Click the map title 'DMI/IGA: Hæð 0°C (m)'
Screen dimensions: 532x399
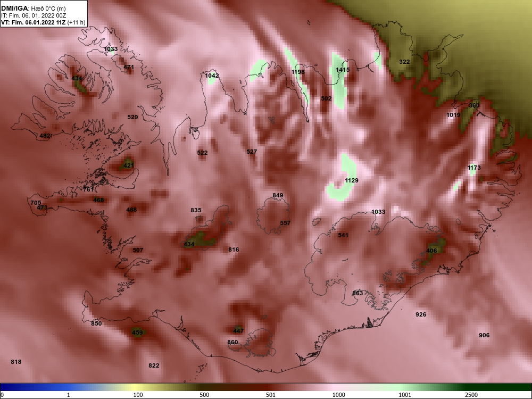[33, 9]
